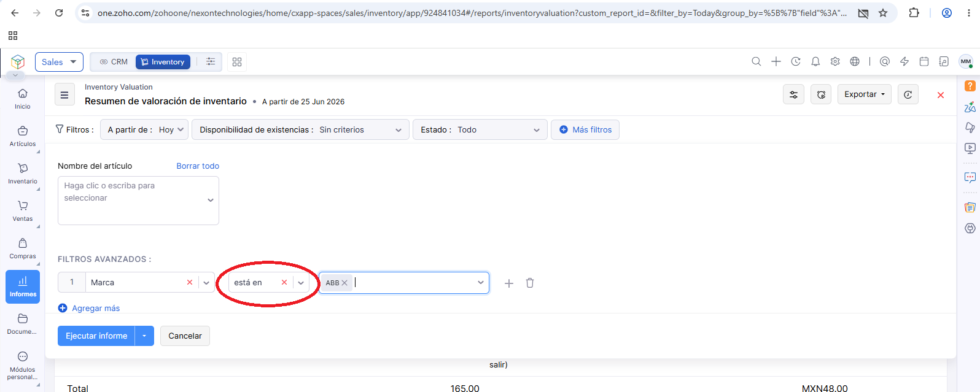Expand the Marca field chevron
The height and width of the screenshot is (392, 980).
(x=206, y=283)
